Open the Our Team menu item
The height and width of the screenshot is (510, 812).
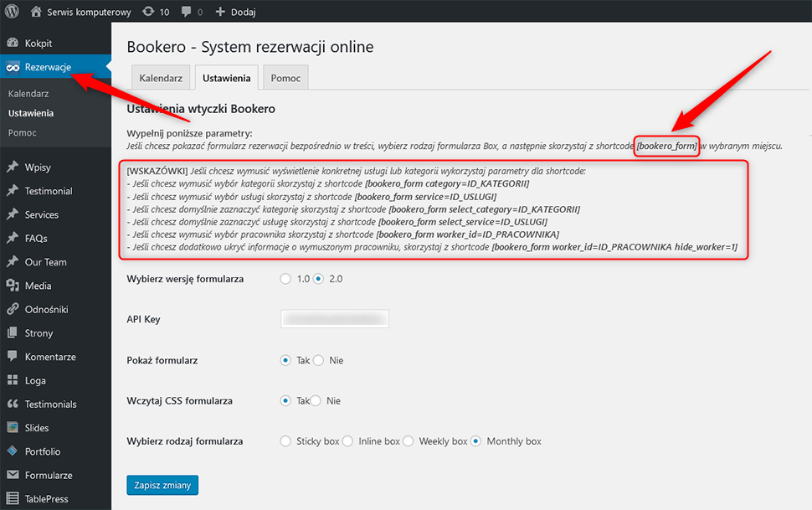[x=55, y=262]
